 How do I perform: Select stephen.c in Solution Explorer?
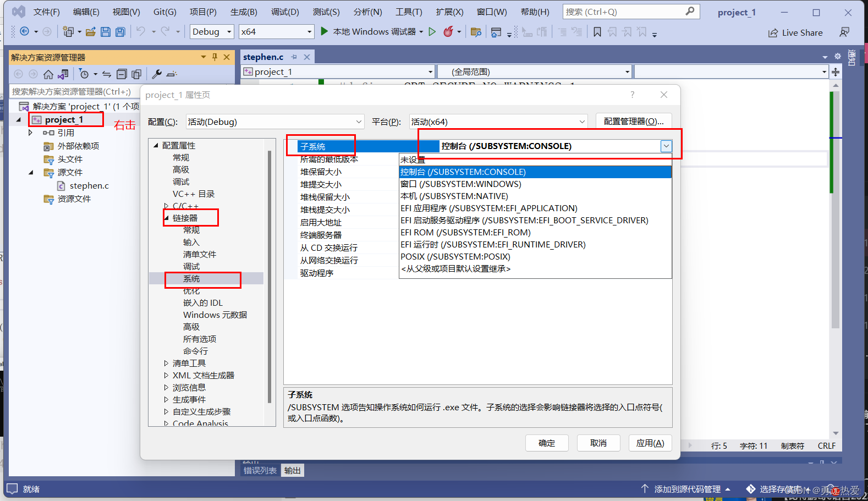(x=89, y=186)
